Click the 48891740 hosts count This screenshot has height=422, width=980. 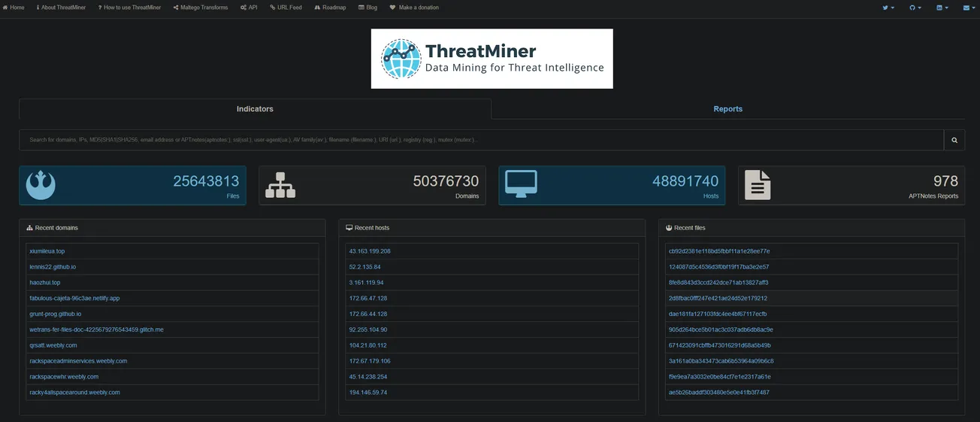pyautogui.click(x=685, y=181)
